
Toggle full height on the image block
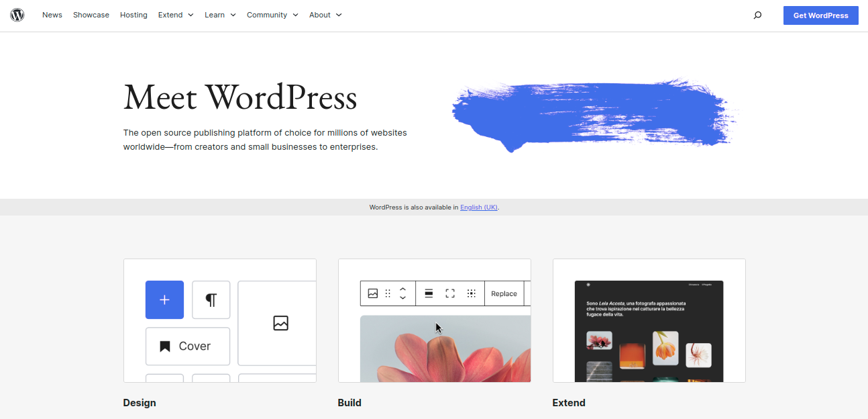pyautogui.click(x=450, y=293)
